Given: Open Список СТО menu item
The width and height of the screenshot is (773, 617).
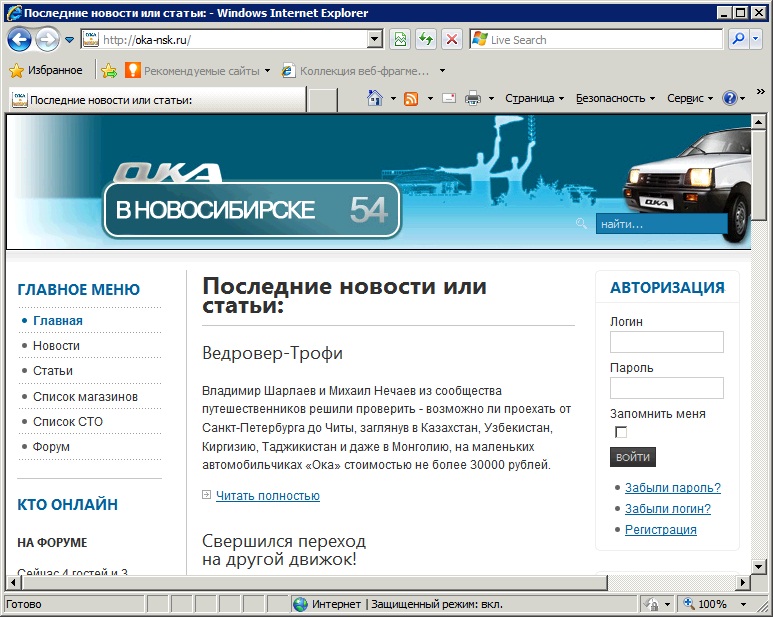Looking at the screenshot, I should pyautogui.click(x=68, y=422).
